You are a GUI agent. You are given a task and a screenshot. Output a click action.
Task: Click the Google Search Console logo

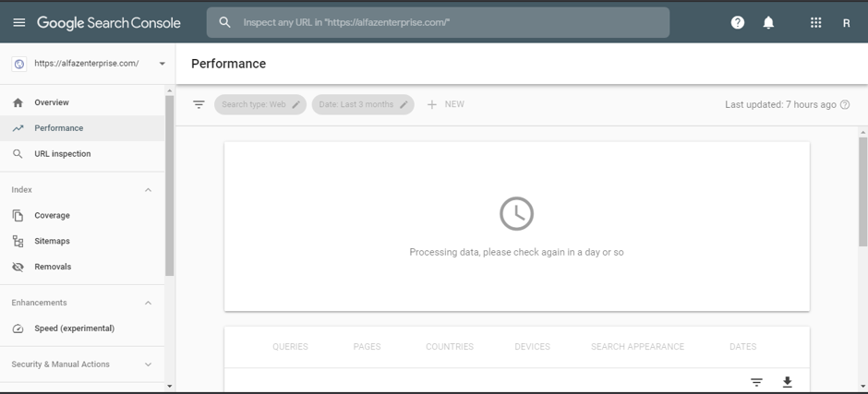coord(109,23)
